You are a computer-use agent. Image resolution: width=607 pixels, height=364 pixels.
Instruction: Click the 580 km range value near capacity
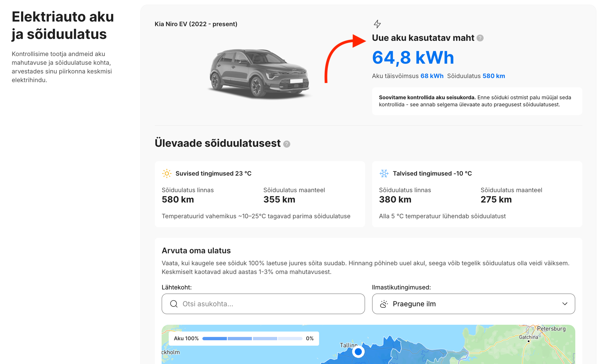tap(494, 76)
